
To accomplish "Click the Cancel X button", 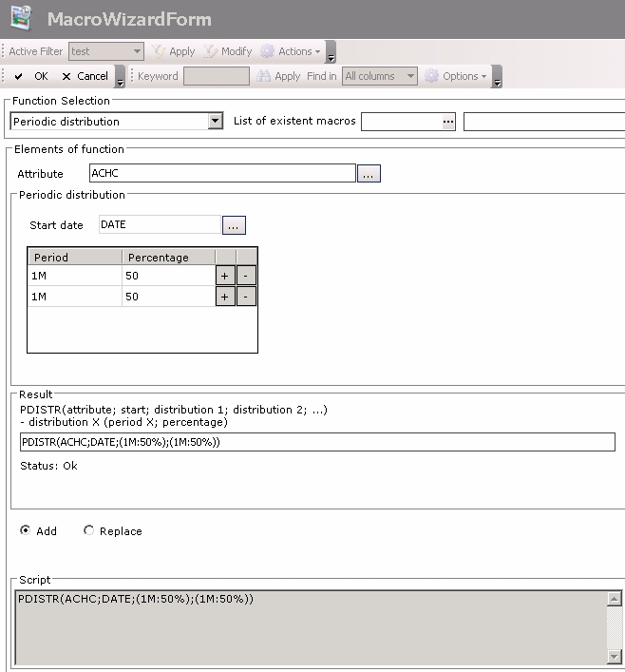I will (85, 76).
